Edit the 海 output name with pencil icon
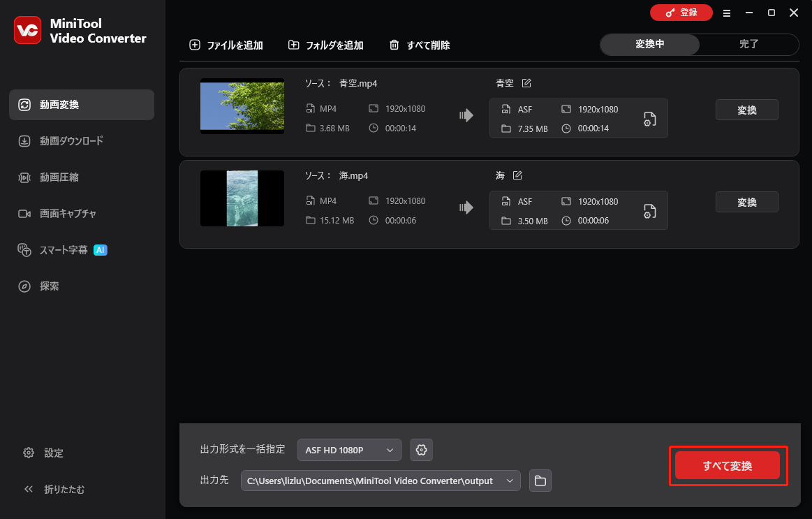This screenshot has height=519, width=812. pos(517,175)
